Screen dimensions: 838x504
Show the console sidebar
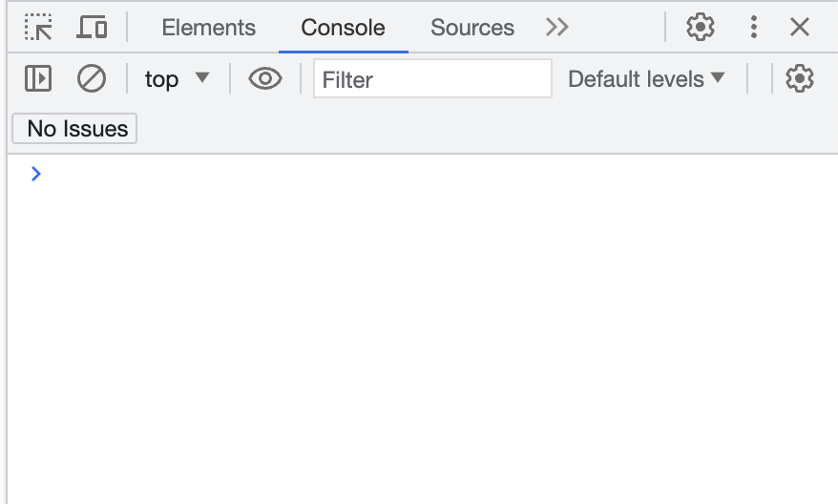38,78
